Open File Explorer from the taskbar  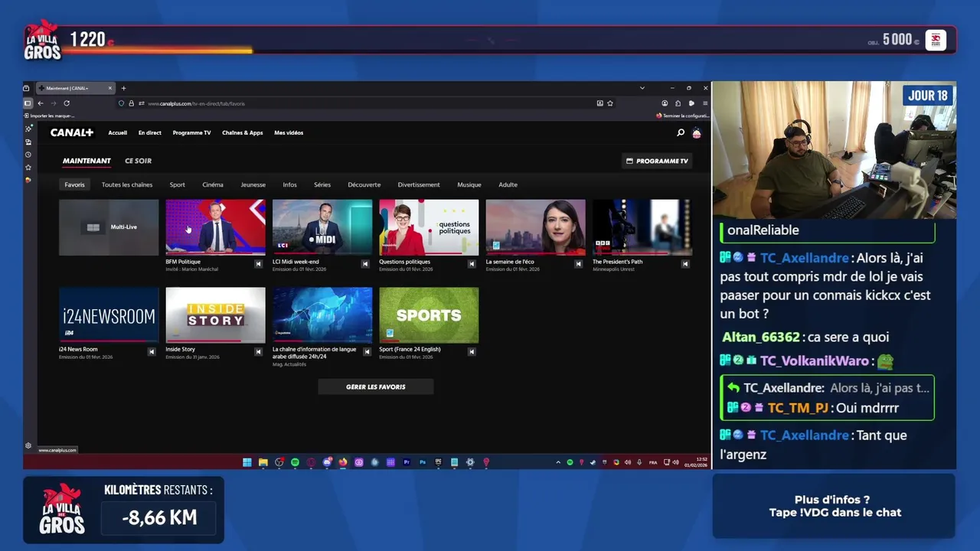(x=263, y=462)
